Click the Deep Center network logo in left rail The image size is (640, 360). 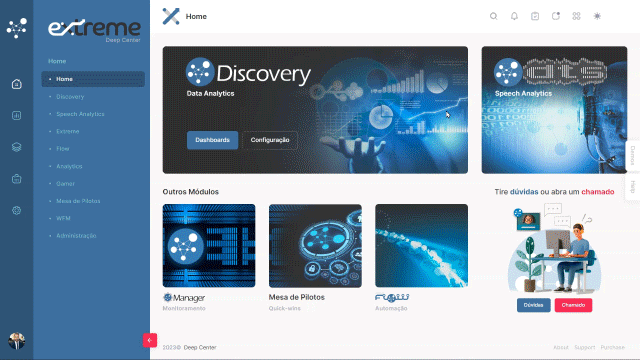click(17, 28)
